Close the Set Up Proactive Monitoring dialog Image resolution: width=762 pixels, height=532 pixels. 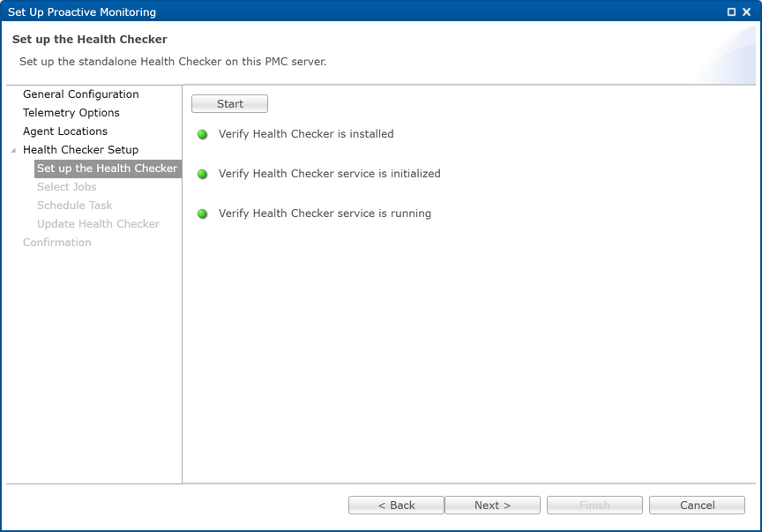[x=746, y=11]
